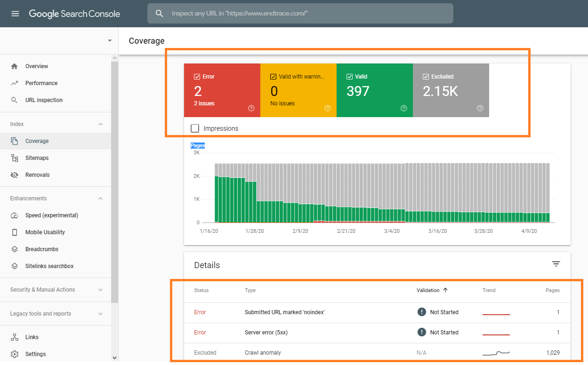This screenshot has width=588, height=365.
Task: Open the Details filter icon
Action: click(x=556, y=264)
